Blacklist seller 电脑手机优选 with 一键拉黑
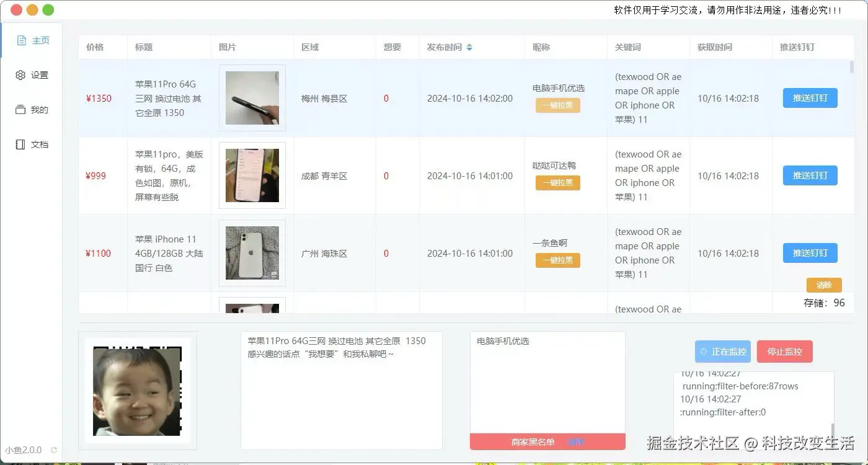 [557, 105]
